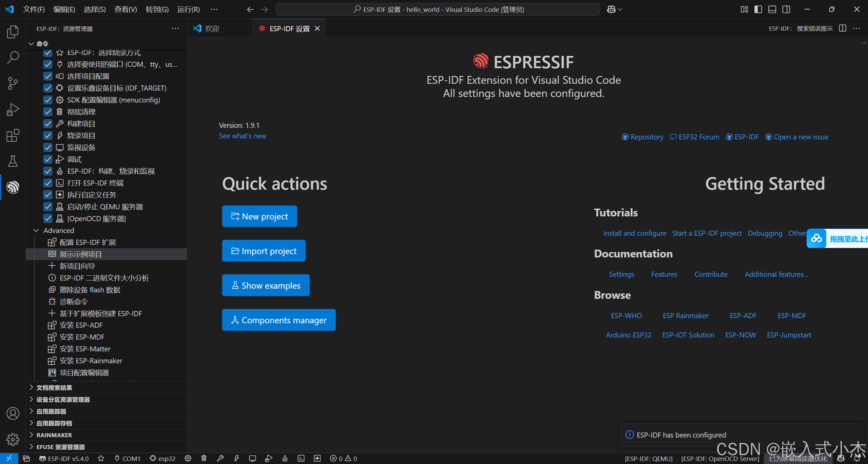Click the build project wrench in status bar
This screenshot has height=464, width=868.
pos(220,458)
